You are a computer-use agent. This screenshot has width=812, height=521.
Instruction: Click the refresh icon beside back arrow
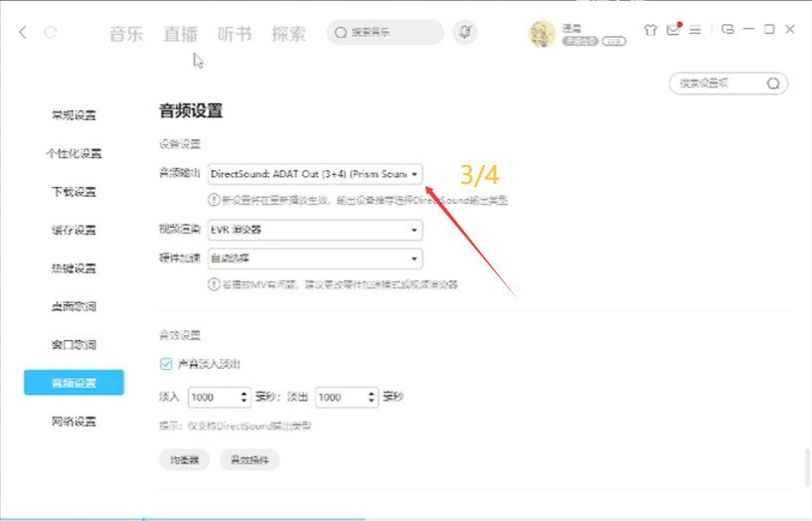coord(51,33)
